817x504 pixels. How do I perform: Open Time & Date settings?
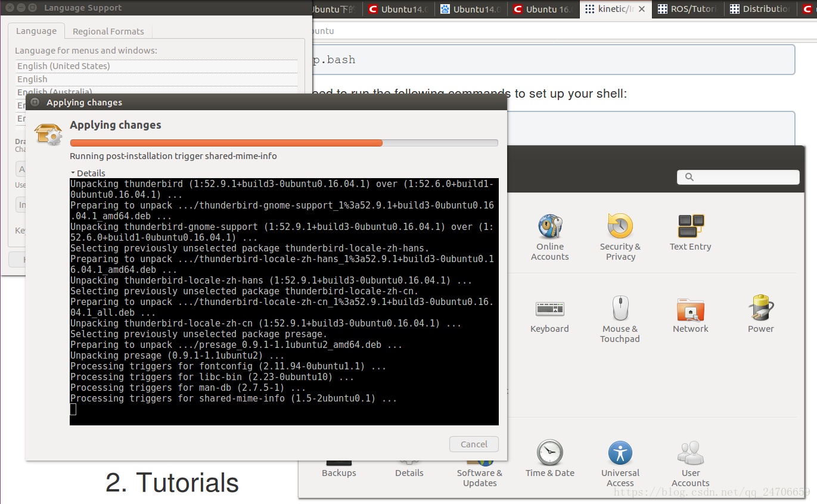coord(549,459)
